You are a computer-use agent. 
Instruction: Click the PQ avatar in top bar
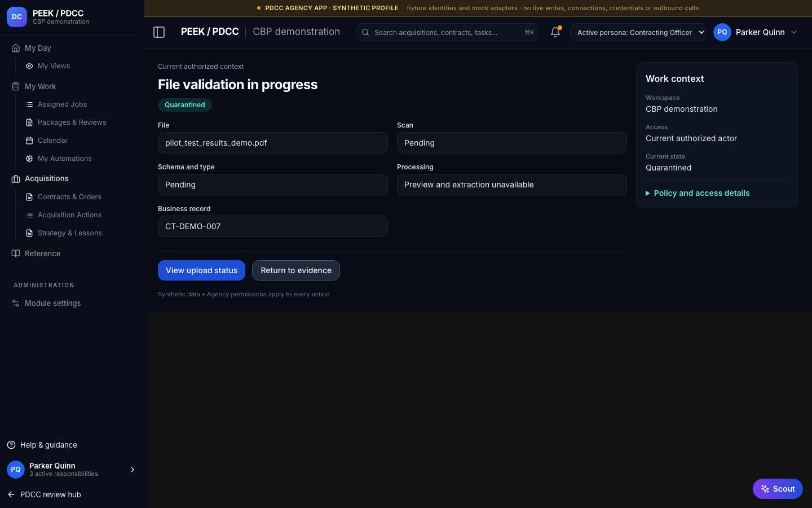point(722,32)
